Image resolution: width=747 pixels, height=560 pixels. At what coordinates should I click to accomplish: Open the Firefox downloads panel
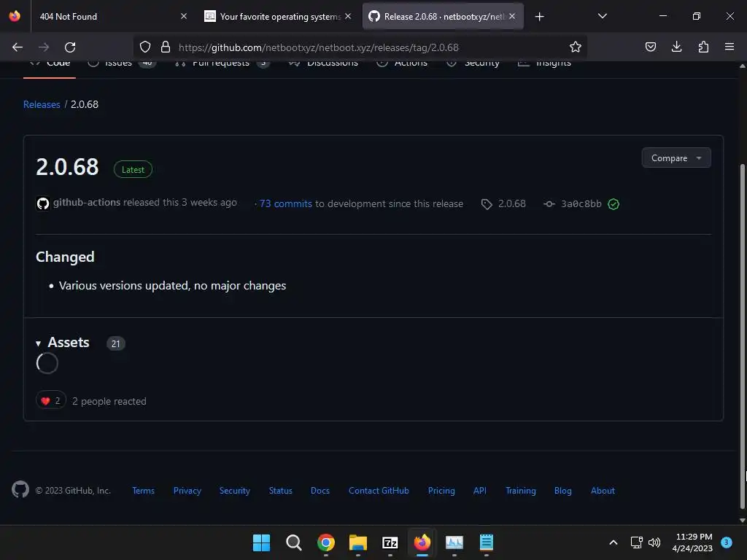tap(676, 47)
